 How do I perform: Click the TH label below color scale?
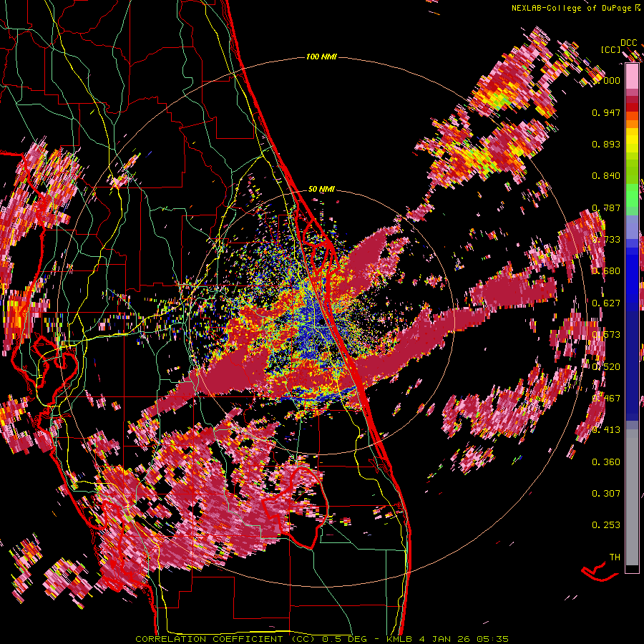615,557
